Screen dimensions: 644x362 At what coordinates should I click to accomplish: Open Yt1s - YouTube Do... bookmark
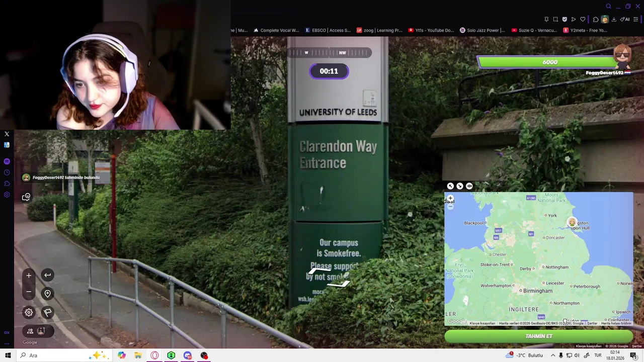431,30
